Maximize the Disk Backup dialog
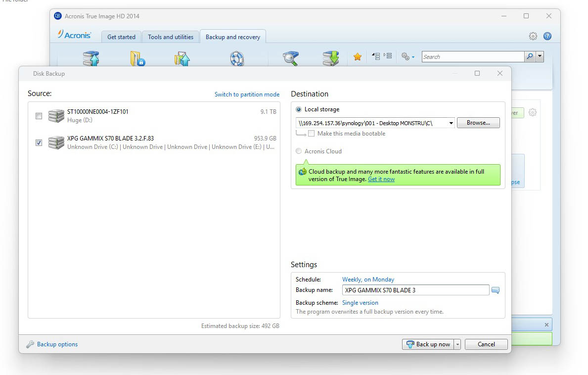Viewport: 588px width, 375px height. (477, 73)
